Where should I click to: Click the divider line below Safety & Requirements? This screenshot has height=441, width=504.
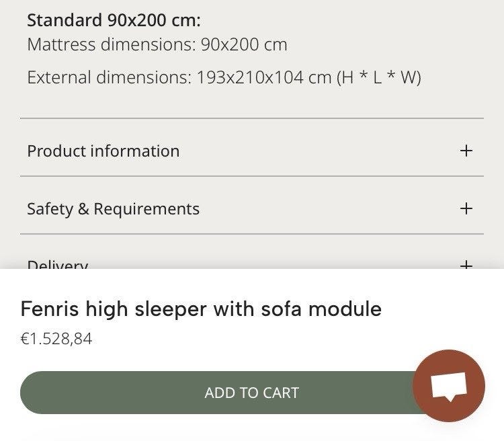pos(252,234)
